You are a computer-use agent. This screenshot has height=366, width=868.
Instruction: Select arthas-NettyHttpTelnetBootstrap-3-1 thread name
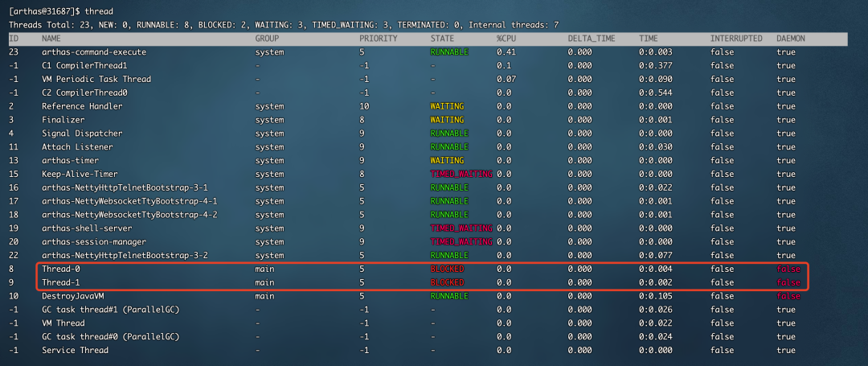[x=125, y=187]
